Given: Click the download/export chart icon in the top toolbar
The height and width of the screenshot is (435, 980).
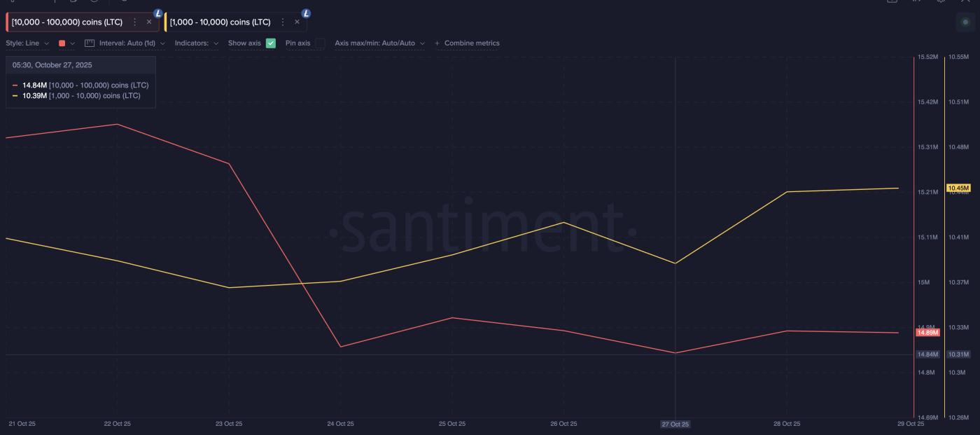Looking at the screenshot, I should coord(891,3).
